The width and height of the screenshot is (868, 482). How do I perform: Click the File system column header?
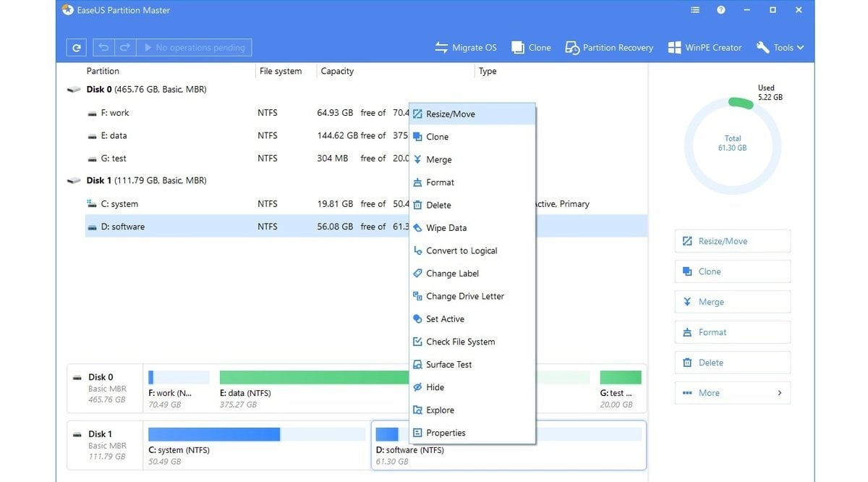point(281,71)
